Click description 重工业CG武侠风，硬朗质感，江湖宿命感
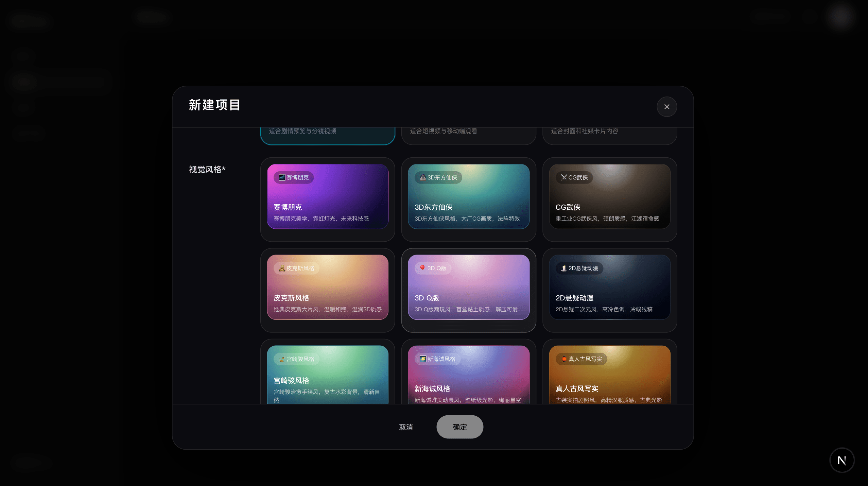This screenshot has height=486, width=868. click(607, 219)
